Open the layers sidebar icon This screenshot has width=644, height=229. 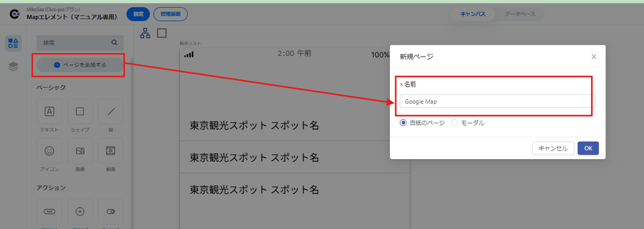tap(13, 67)
